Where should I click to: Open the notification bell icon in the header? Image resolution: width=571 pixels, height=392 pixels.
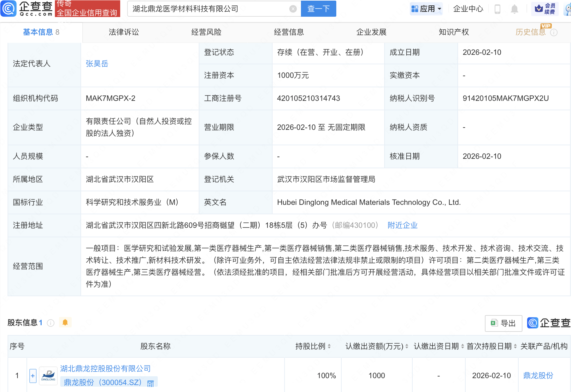(514, 9)
